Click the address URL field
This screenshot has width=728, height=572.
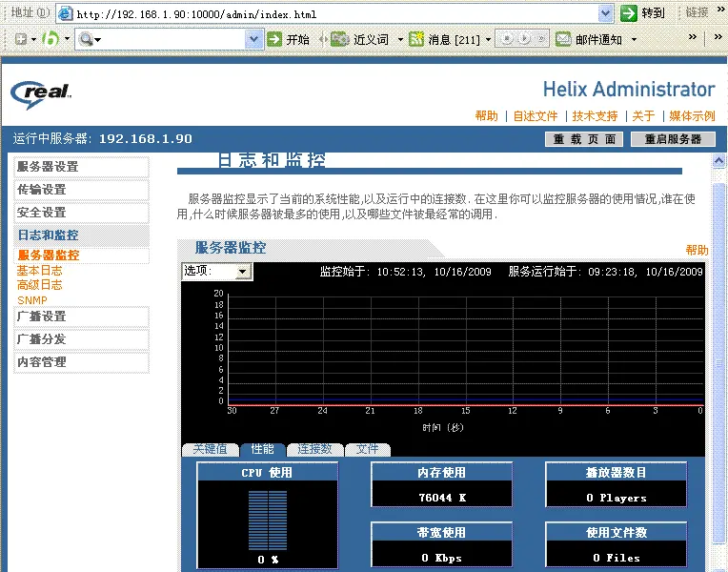pos(336,14)
